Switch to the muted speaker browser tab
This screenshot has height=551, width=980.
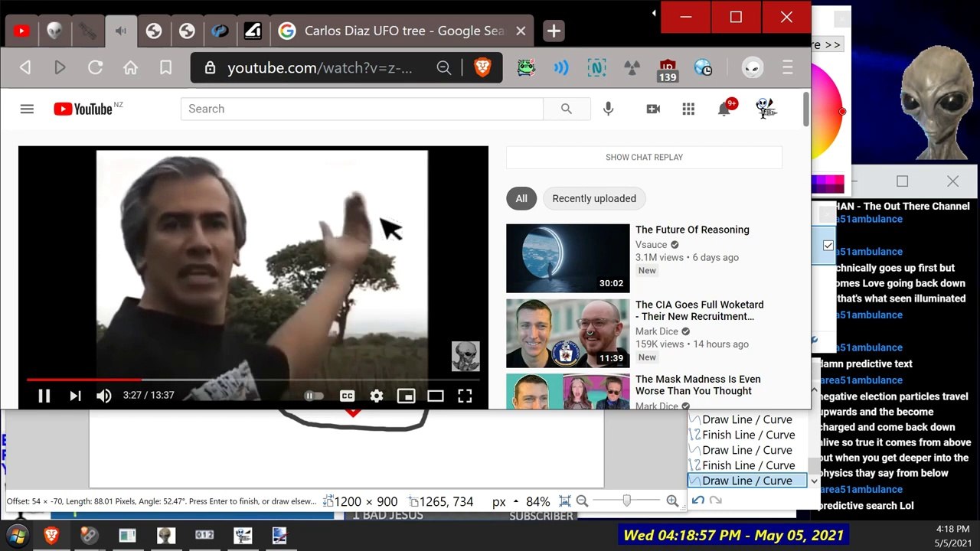(x=120, y=31)
